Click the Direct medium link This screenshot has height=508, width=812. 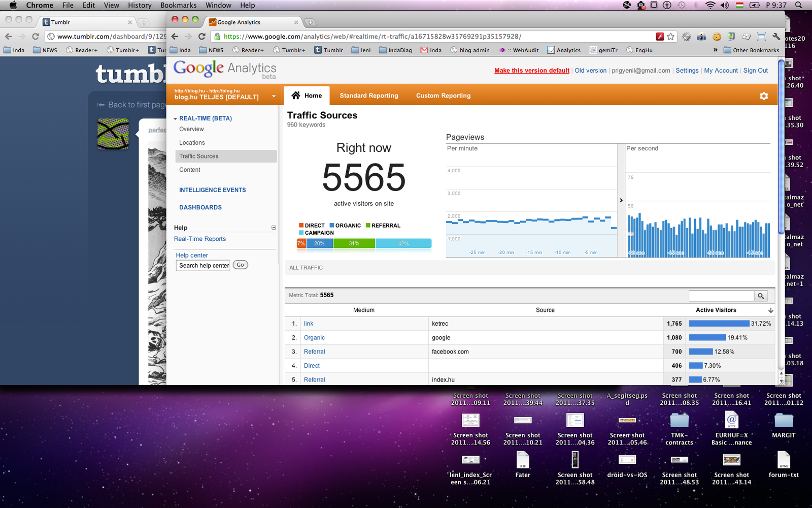[x=312, y=366]
